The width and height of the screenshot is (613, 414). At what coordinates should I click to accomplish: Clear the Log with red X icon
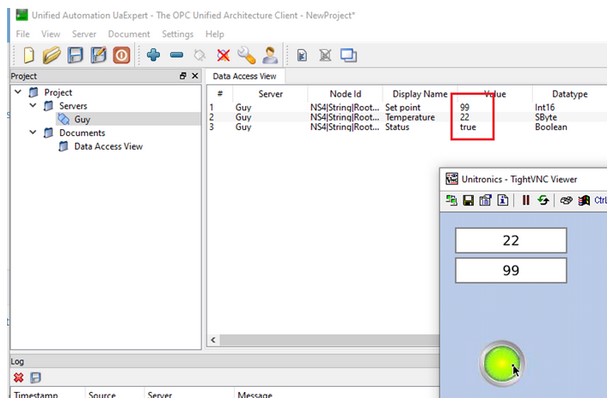18,377
